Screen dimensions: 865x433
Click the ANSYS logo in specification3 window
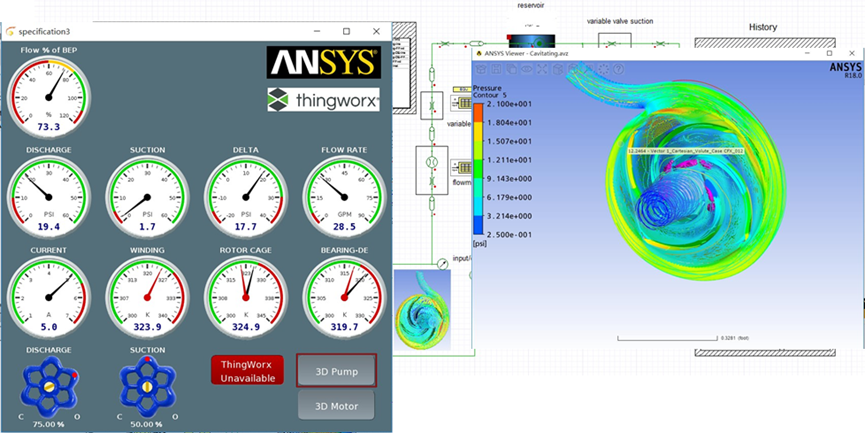[323, 62]
